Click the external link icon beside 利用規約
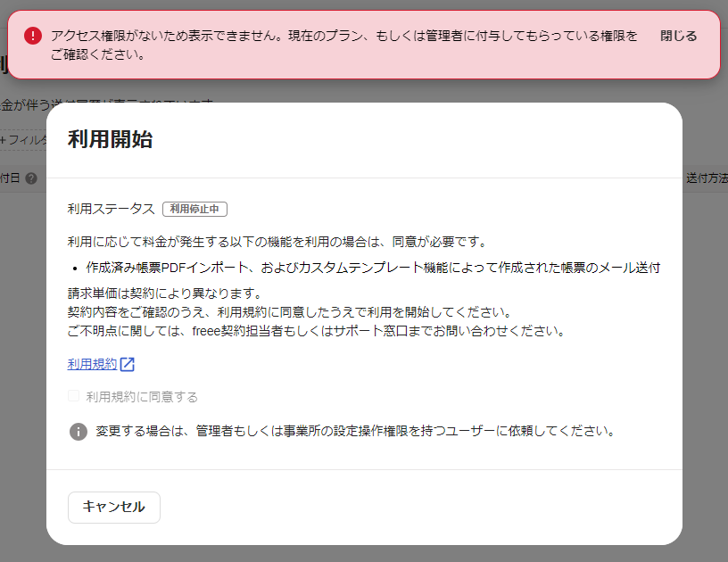 [128, 364]
